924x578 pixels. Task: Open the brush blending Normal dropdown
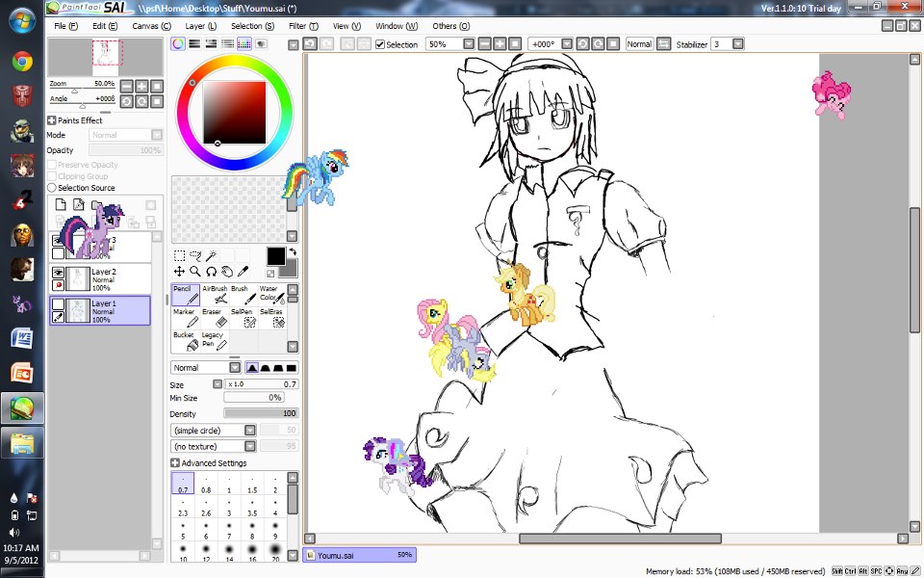235,367
